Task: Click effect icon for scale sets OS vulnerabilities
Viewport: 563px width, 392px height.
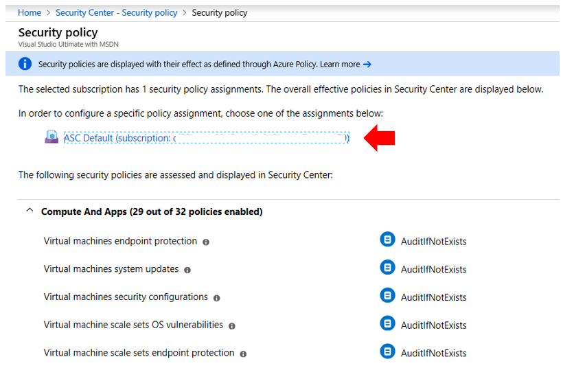Action: 387,323
